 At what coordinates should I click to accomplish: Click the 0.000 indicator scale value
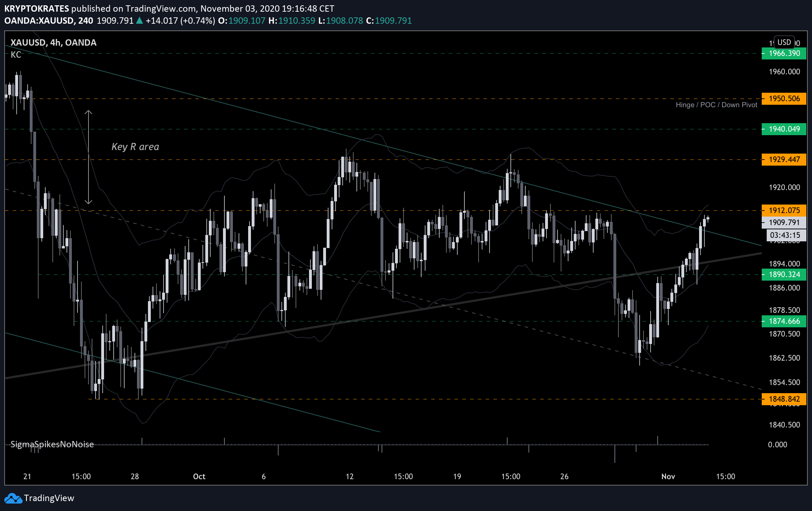777,444
